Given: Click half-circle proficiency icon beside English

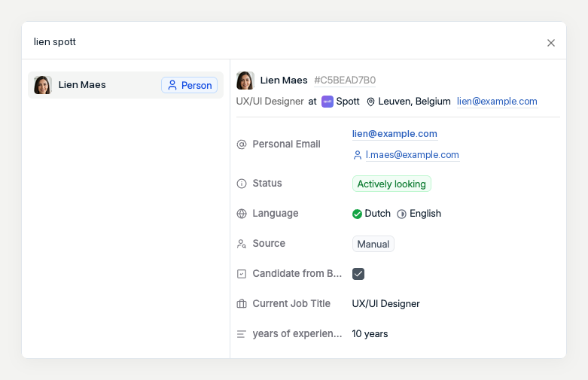Looking at the screenshot, I should [401, 214].
